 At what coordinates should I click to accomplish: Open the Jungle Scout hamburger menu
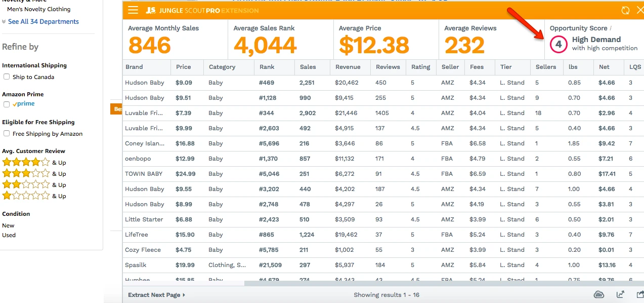coord(133,10)
